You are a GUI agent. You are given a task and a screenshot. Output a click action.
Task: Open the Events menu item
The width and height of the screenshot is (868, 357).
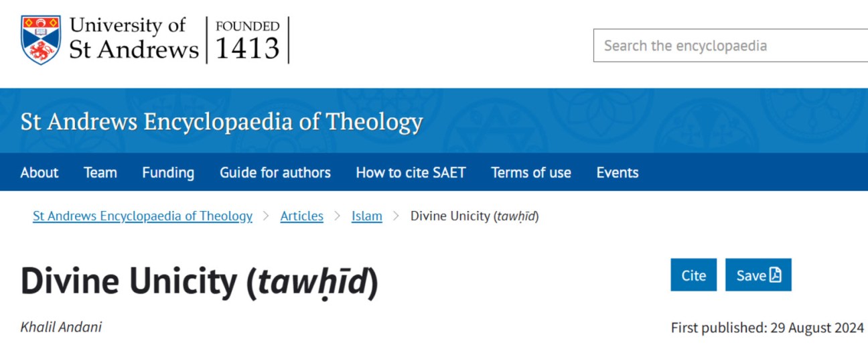point(618,172)
